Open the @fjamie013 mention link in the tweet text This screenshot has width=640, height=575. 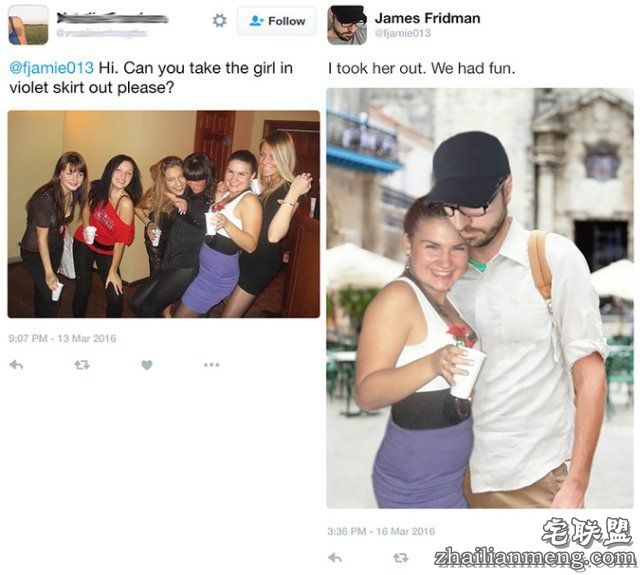pos(51,68)
